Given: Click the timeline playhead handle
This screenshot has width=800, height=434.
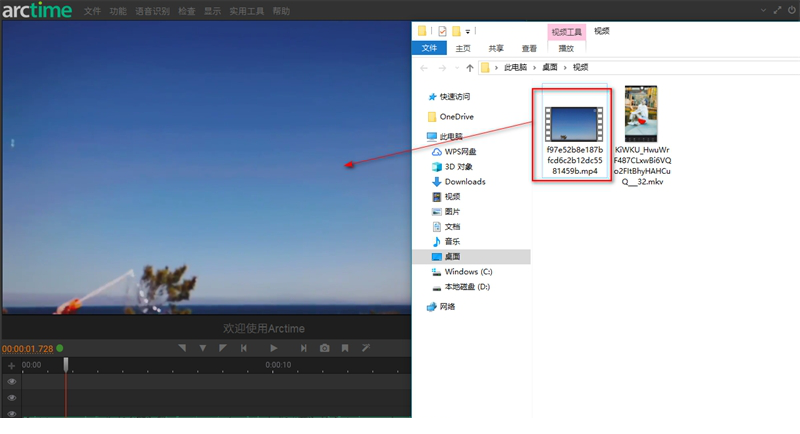Looking at the screenshot, I should click(x=66, y=364).
